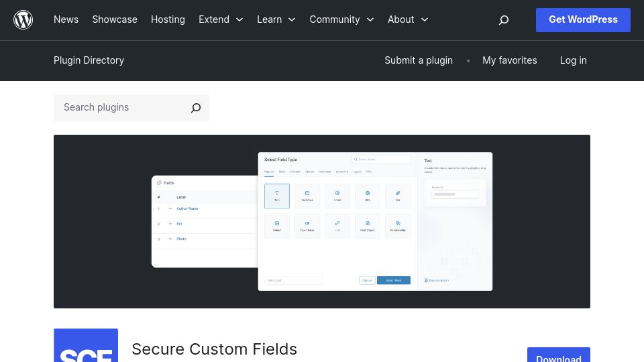This screenshot has width=644, height=362.
Task: Click the Get WordPress button
Action: click(583, 19)
